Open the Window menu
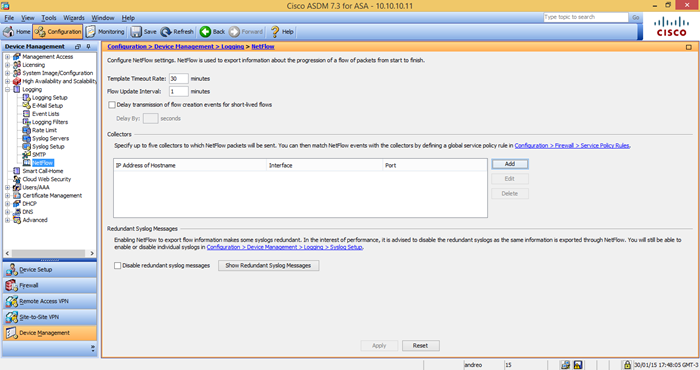The width and height of the screenshot is (700, 370). 103,18
